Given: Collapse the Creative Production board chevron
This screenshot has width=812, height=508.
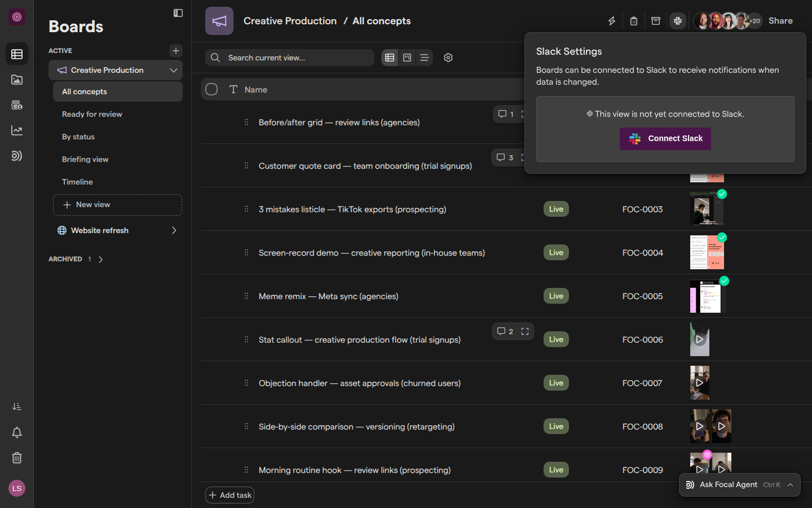Looking at the screenshot, I should coord(174,70).
